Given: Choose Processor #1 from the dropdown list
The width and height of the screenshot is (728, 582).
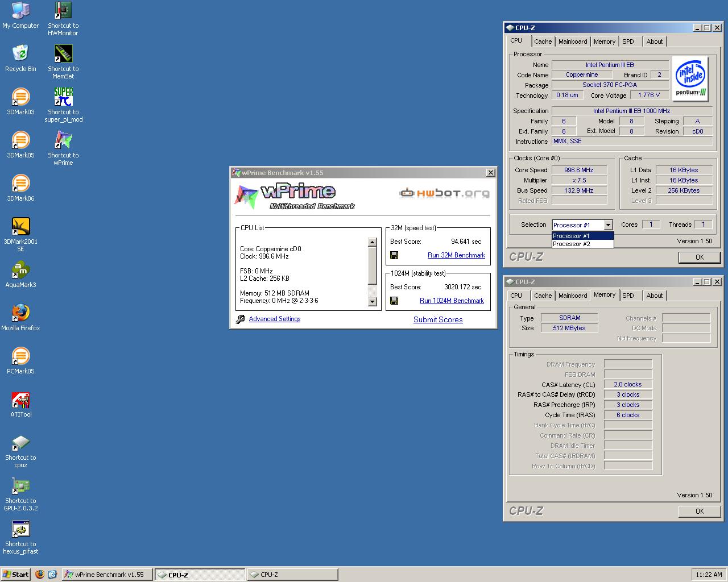Looking at the screenshot, I should point(583,236).
